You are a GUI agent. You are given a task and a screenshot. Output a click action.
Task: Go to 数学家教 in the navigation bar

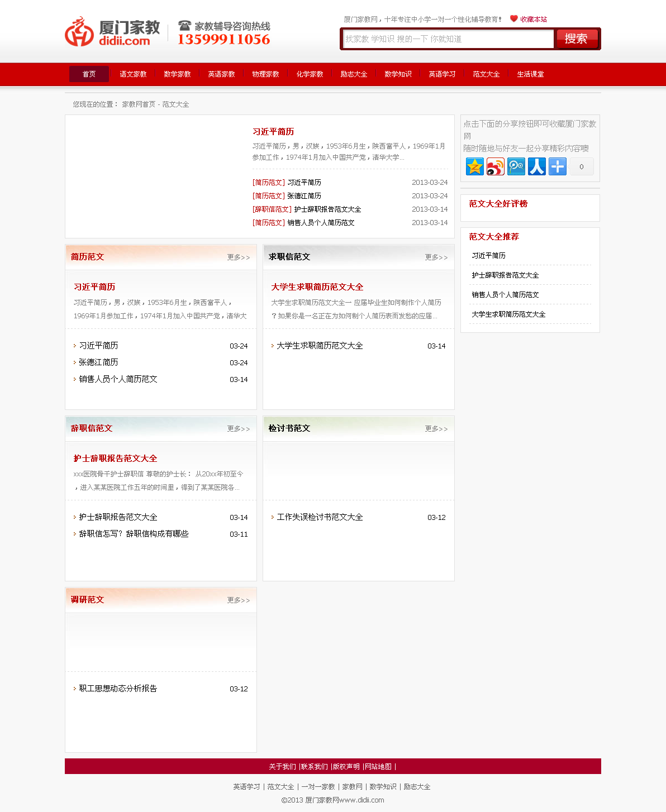(177, 74)
